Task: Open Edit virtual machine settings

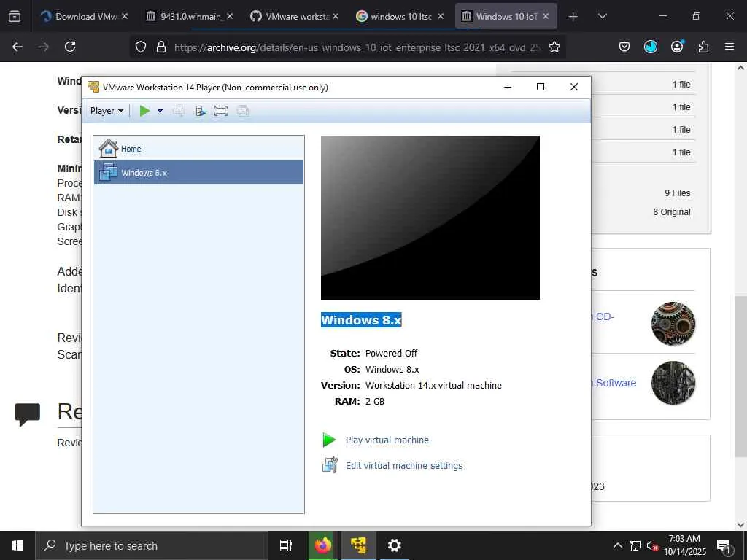Action: click(404, 466)
